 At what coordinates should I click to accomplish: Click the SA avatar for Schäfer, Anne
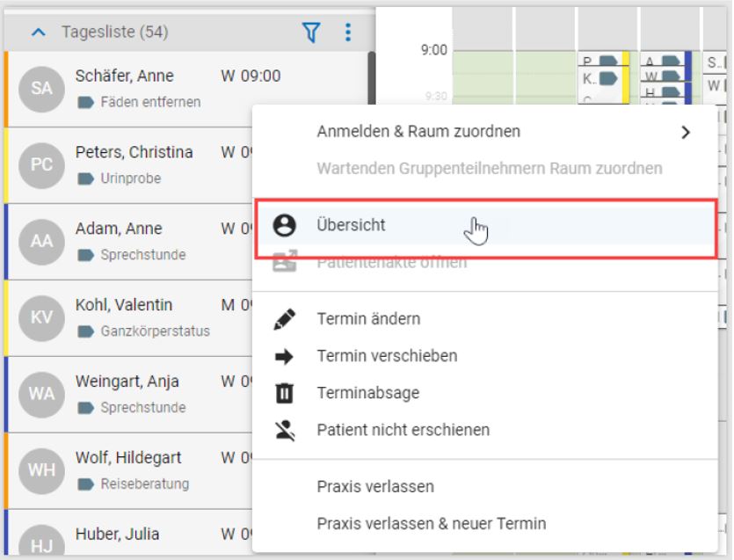(41, 88)
